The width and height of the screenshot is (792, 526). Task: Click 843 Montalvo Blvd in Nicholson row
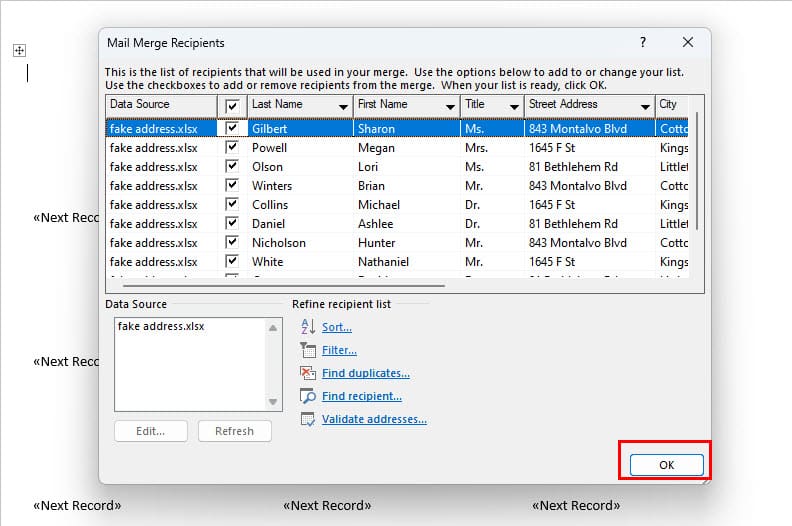click(x=589, y=243)
